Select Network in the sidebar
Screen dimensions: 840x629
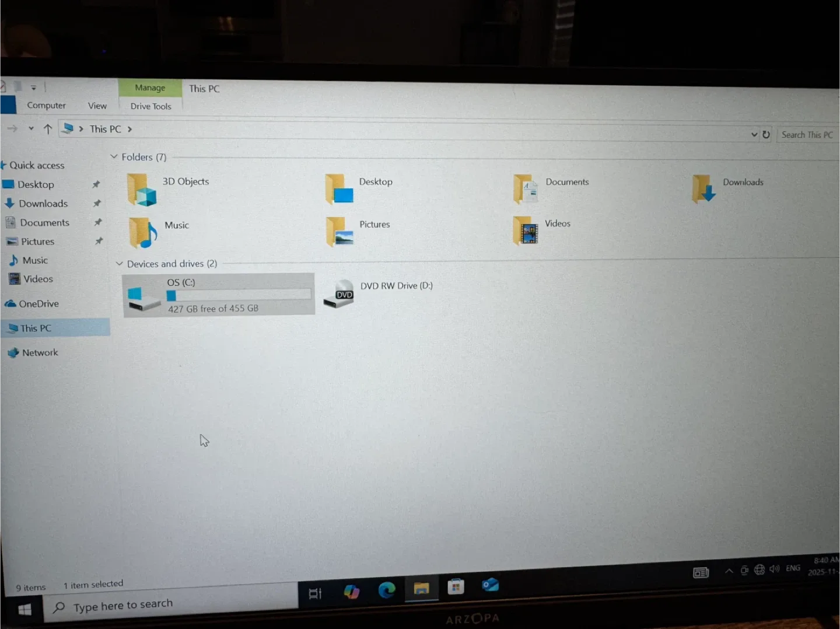[40, 352]
